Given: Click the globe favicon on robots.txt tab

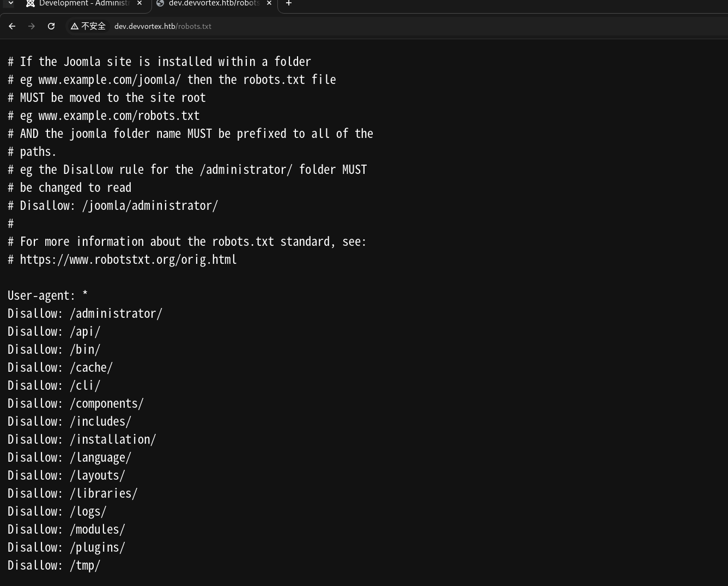Looking at the screenshot, I should click(160, 3).
